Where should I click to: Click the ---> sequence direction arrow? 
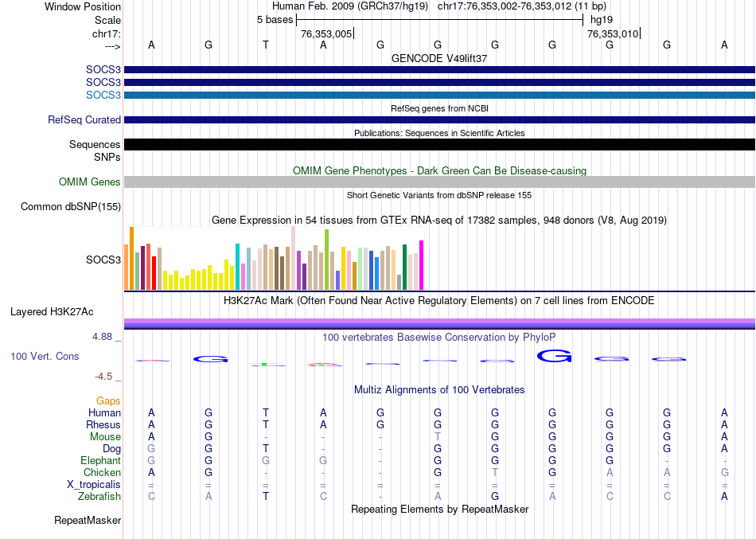click(113, 46)
